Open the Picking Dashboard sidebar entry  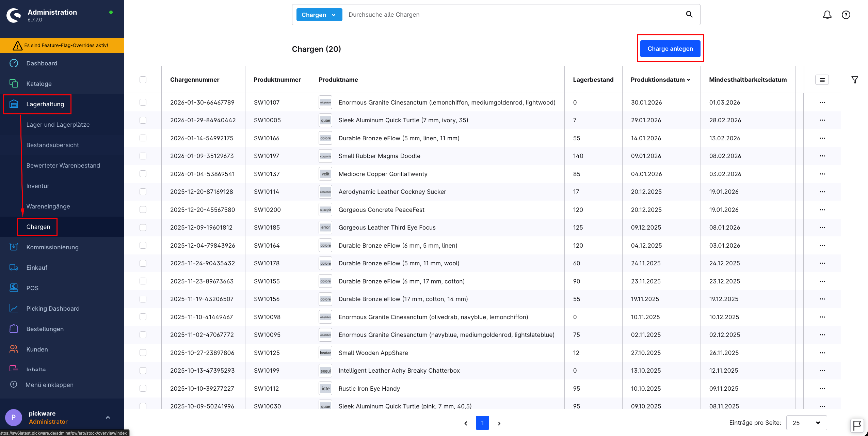[x=53, y=309]
